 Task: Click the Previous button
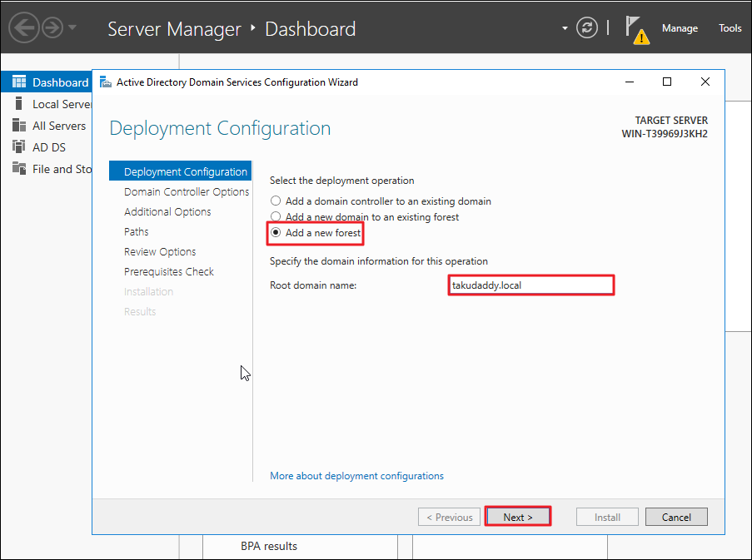[449, 517]
